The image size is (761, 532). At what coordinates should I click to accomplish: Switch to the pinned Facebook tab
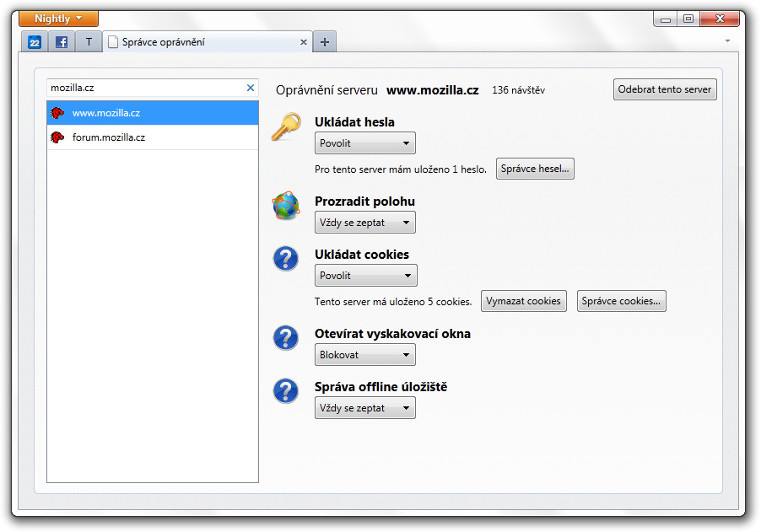pos(61,42)
